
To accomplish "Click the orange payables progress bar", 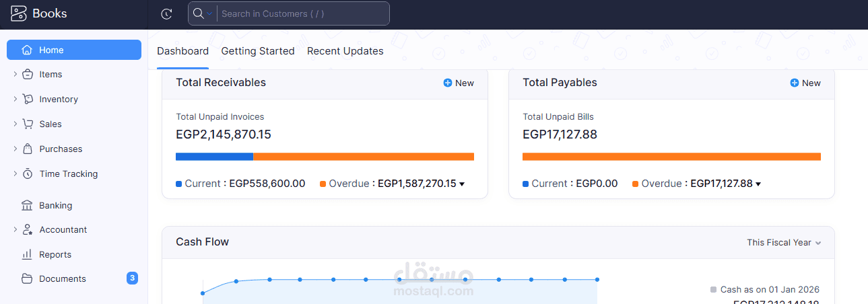I will 671,157.
